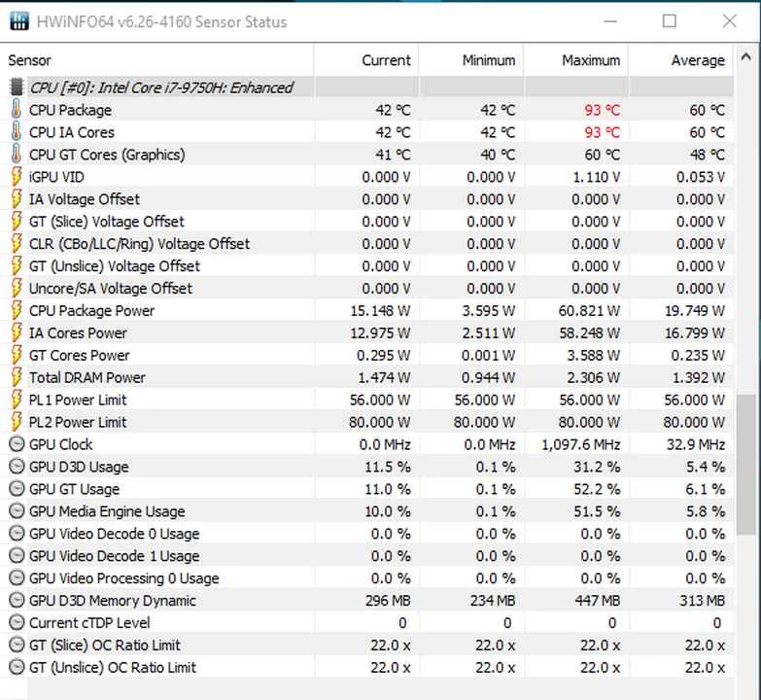This screenshot has height=700, width=761.
Task: Select the CPU Package sensor label
Action: tap(70, 110)
